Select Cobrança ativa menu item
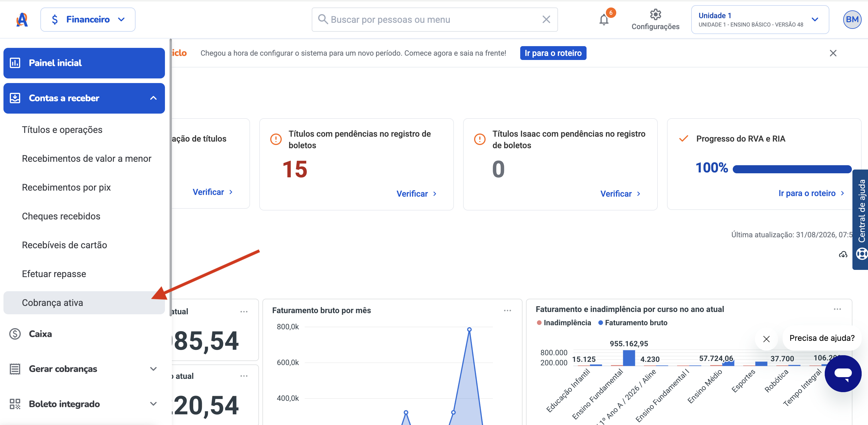Viewport: 868px width, 425px height. (x=84, y=303)
